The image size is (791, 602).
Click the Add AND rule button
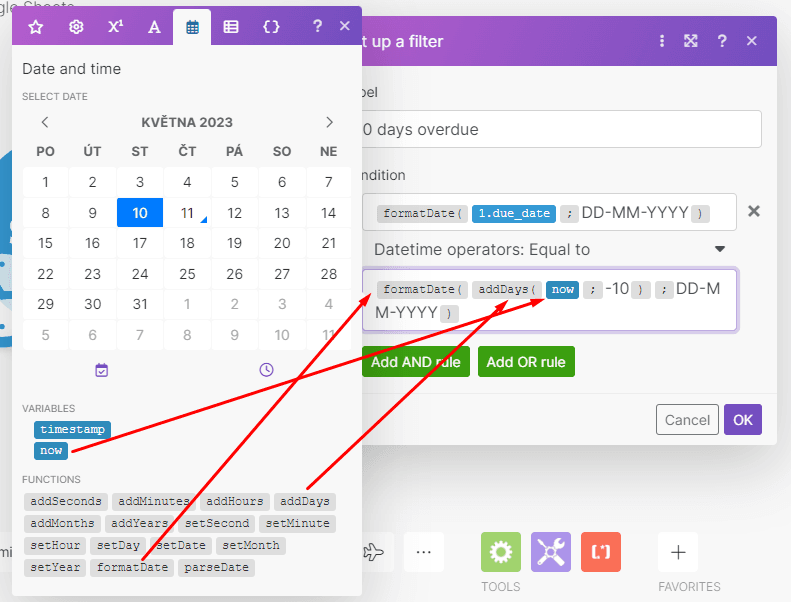point(415,362)
